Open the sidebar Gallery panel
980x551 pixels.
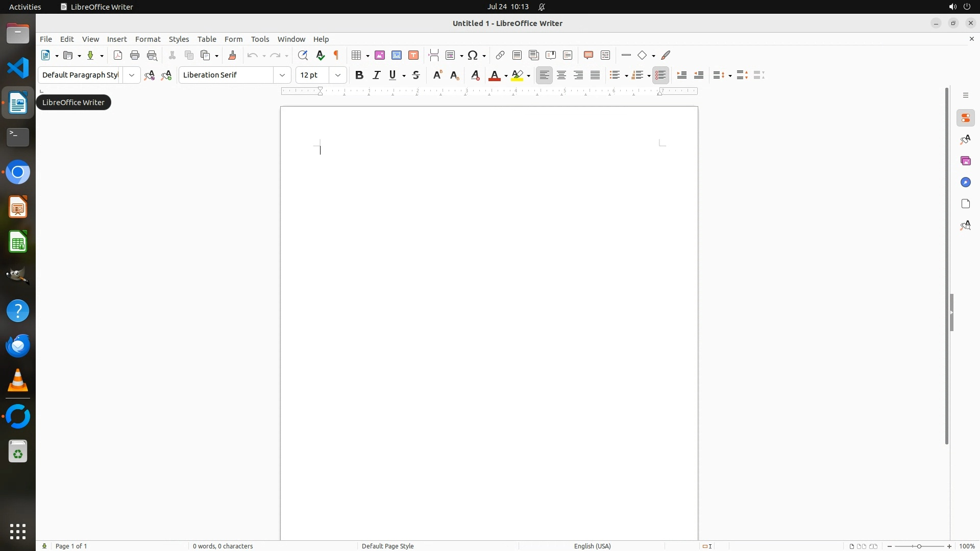(x=965, y=161)
